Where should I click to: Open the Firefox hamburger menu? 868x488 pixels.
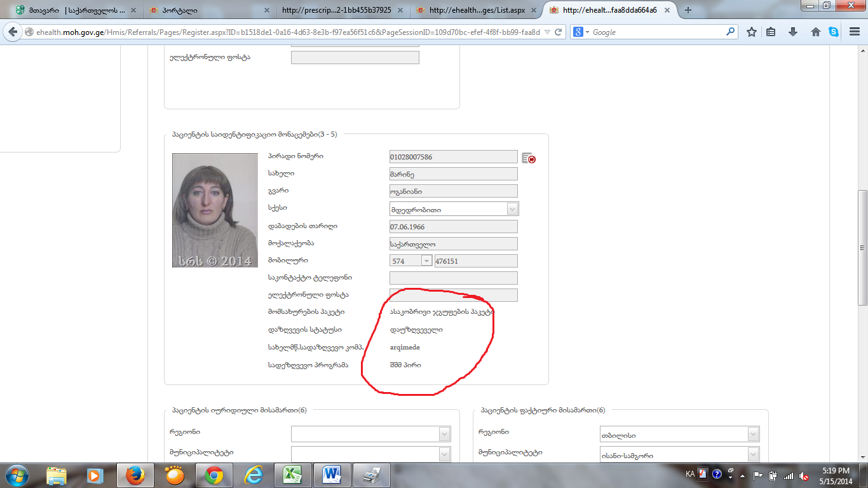pyautogui.click(x=853, y=32)
